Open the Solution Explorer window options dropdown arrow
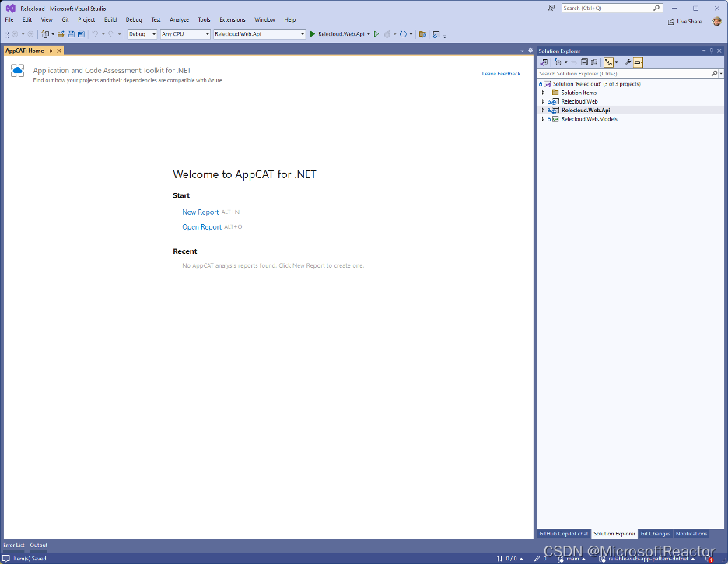 point(704,51)
